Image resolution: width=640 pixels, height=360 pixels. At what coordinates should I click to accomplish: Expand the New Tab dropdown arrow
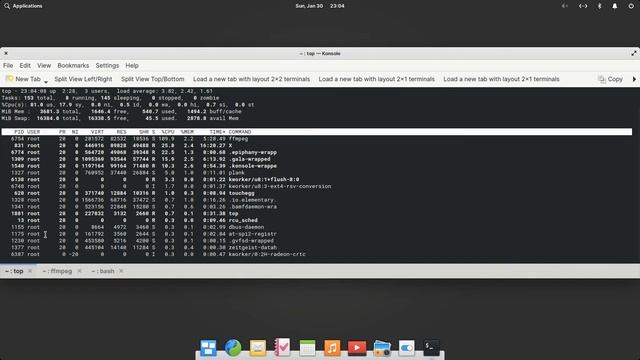46,82
